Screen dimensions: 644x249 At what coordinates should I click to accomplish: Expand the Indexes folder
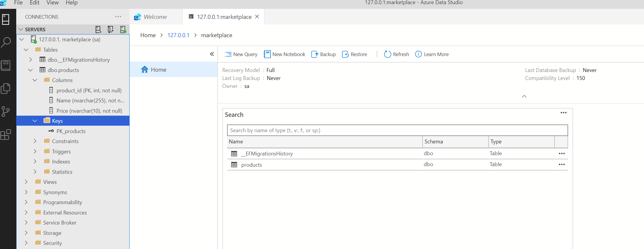point(35,161)
